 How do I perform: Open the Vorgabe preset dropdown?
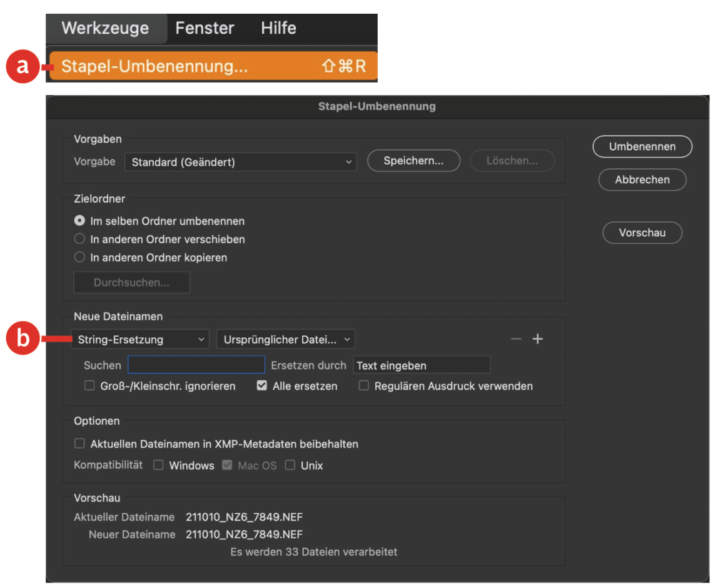[241, 162]
